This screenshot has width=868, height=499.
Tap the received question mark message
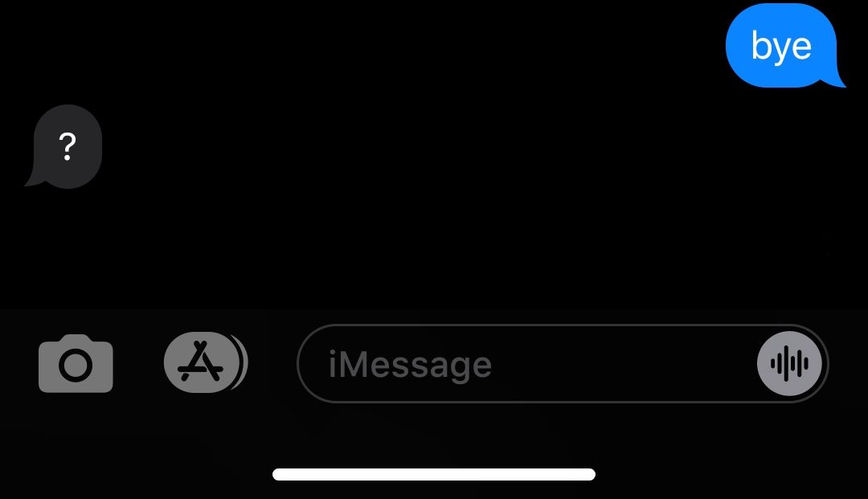pyautogui.click(x=64, y=146)
